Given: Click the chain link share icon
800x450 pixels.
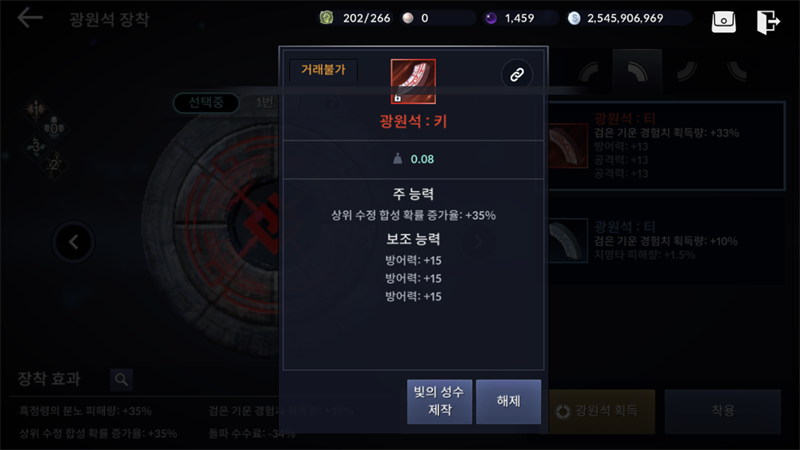Looking at the screenshot, I should point(517,75).
